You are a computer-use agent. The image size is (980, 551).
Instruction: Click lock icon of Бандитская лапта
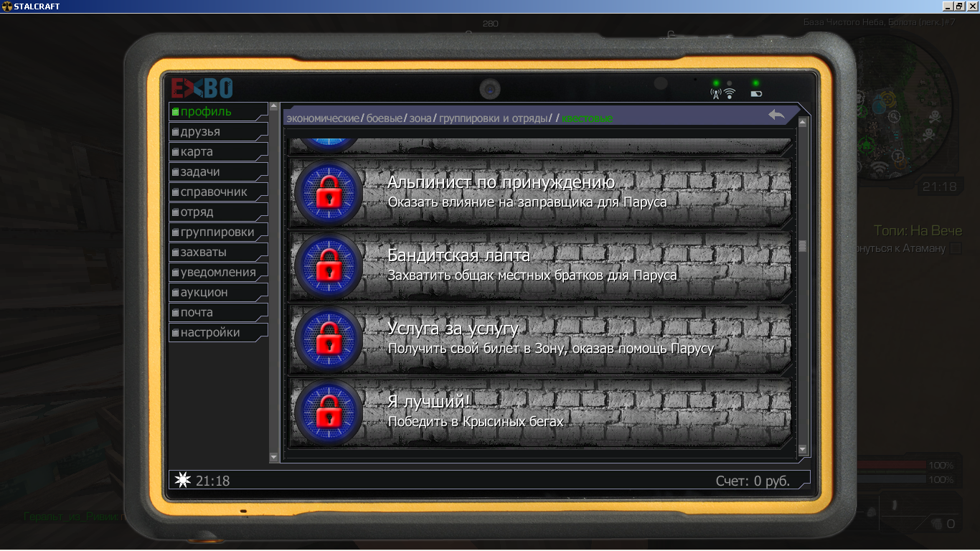[329, 266]
